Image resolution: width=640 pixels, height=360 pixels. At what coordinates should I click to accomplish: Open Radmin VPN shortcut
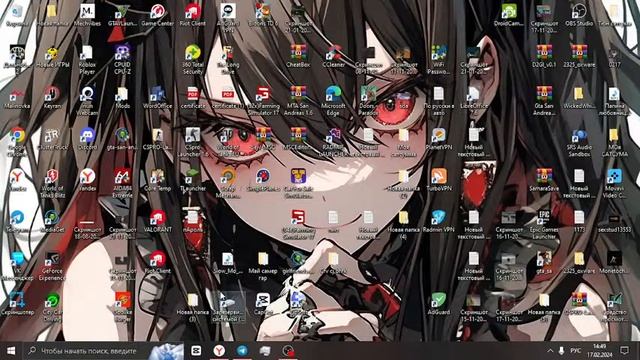[439, 221]
